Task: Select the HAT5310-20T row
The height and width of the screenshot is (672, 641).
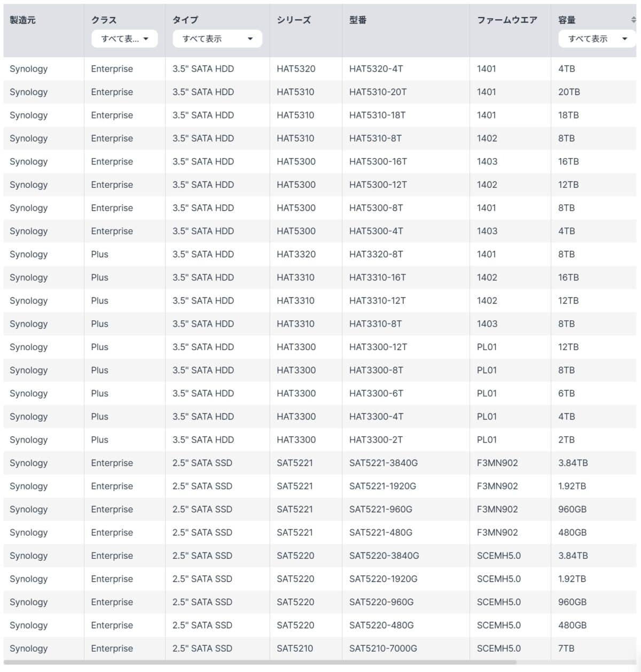Action: tap(319, 92)
